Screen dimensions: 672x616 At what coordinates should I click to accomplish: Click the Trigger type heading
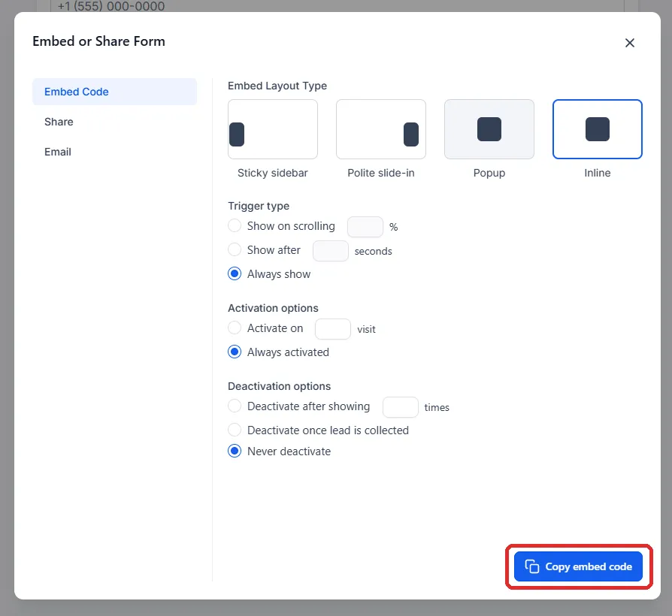pos(259,206)
